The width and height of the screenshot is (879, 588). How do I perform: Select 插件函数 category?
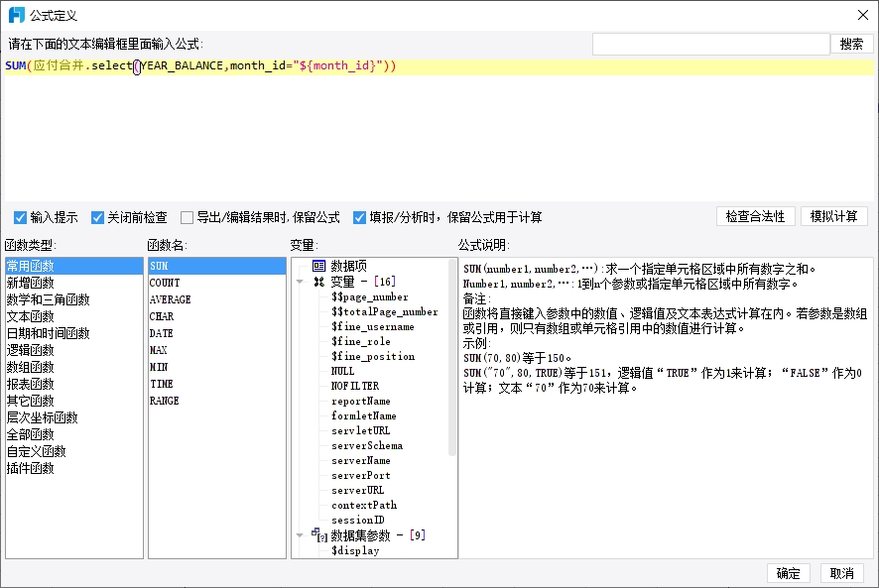74,467
